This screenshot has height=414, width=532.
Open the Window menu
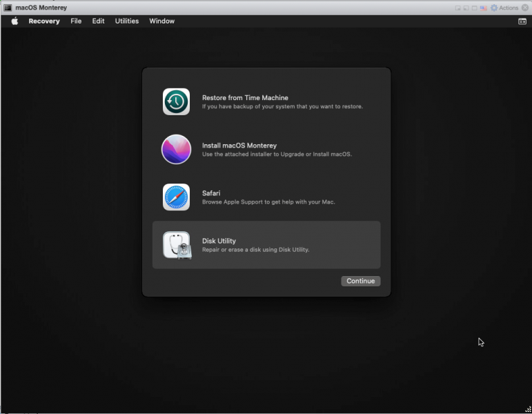(162, 21)
